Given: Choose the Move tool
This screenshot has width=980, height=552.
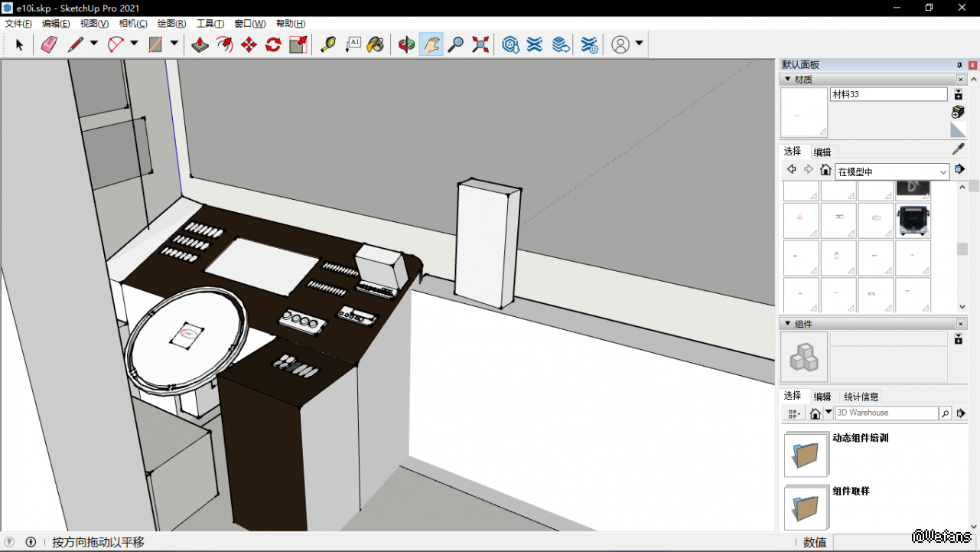Looking at the screenshot, I should tap(249, 44).
